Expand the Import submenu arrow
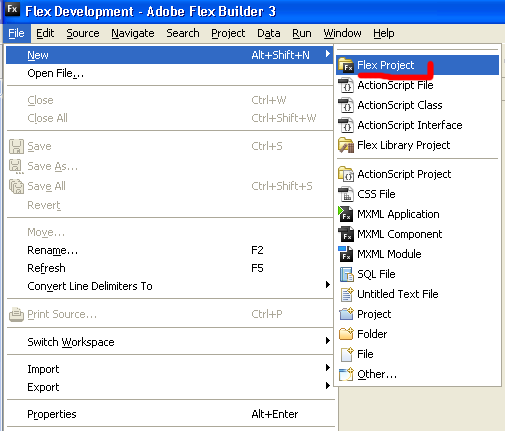The height and width of the screenshot is (431, 505). 328,368
